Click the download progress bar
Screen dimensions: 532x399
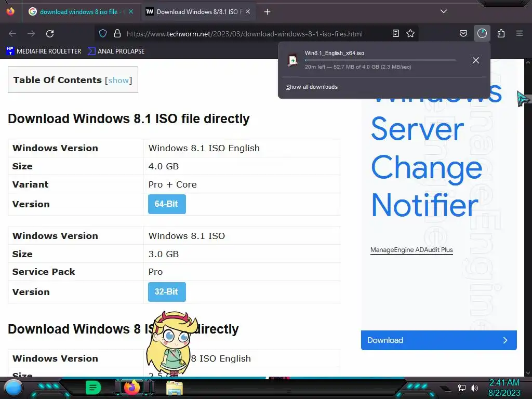pyautogui.click(x=380, y=60)
